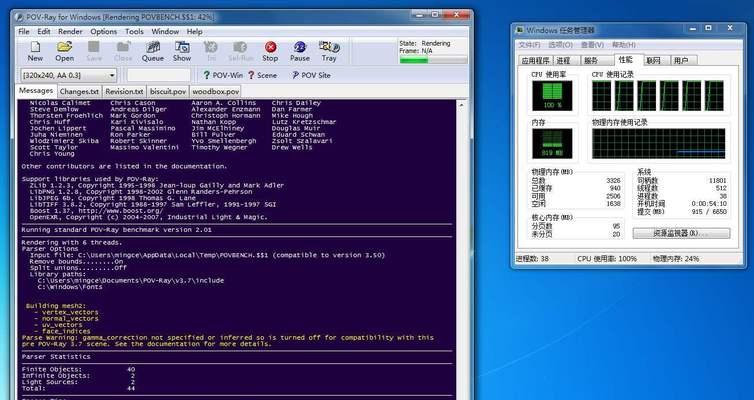This screenshot has width=754, height=400.
Task: Switch to the Revision.txt tab
Action: click(x=124, y=91)
